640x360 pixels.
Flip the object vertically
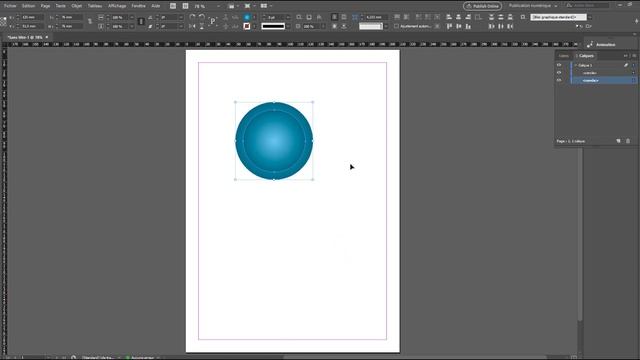pos(202,26)
